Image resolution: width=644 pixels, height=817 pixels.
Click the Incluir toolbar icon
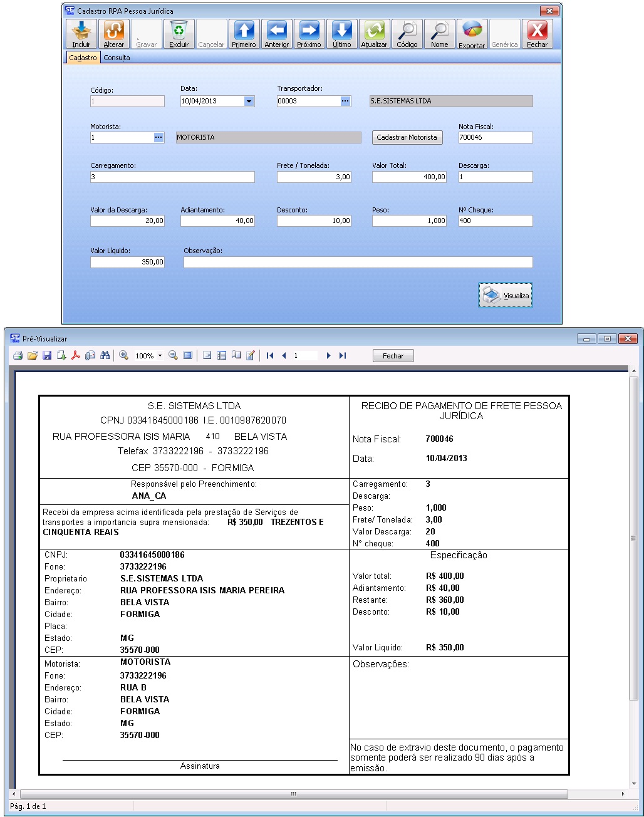[81, 34]
